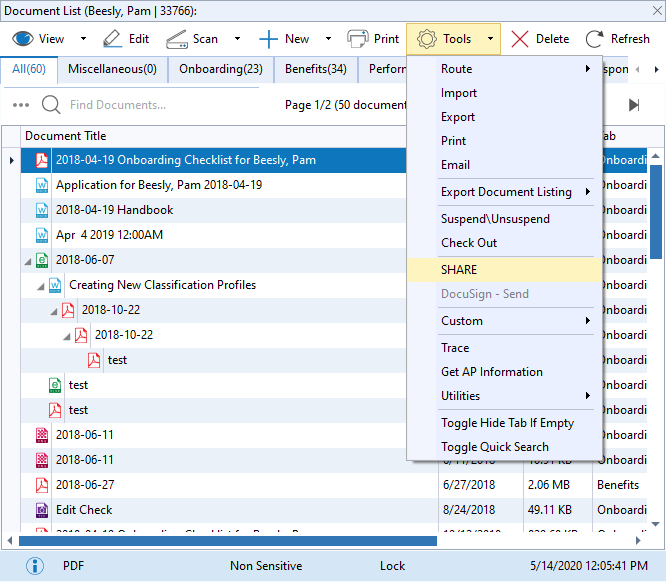Viewport: 666px width, 582px height.
Task: Click the scroll down arrow of document list
Action: 656,524
